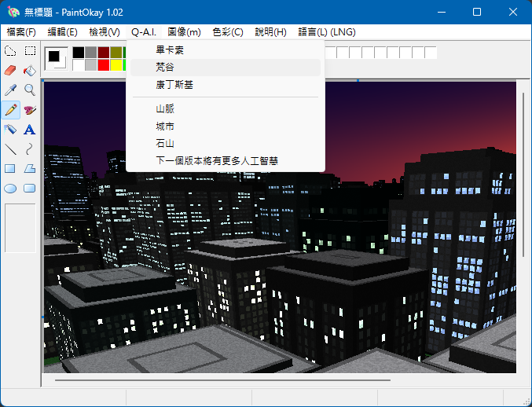Select the magnifier zoom tool
Screen dimensions: 532x407
pos(30,90)
